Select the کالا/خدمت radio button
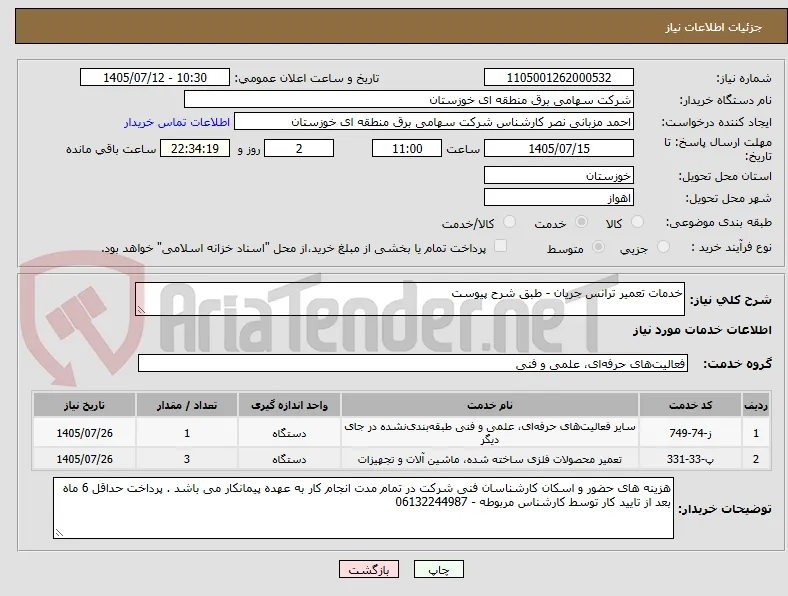Viewport: 788px width, 596px height. click(x=510, y=222)
